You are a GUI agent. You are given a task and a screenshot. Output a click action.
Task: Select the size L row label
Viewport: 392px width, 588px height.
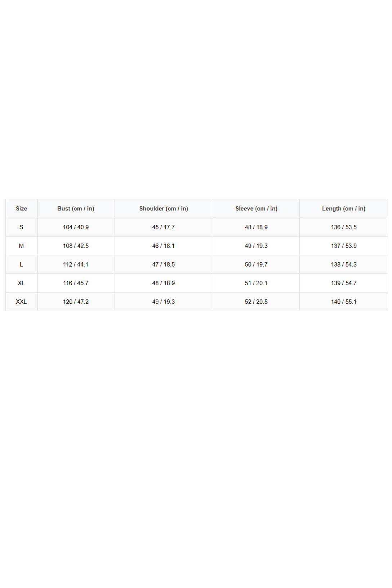coord(21,264)
